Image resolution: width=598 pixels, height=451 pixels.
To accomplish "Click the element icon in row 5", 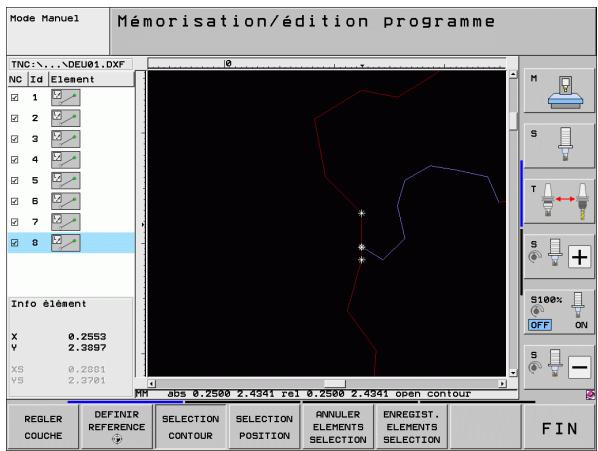I will [66, 180].
